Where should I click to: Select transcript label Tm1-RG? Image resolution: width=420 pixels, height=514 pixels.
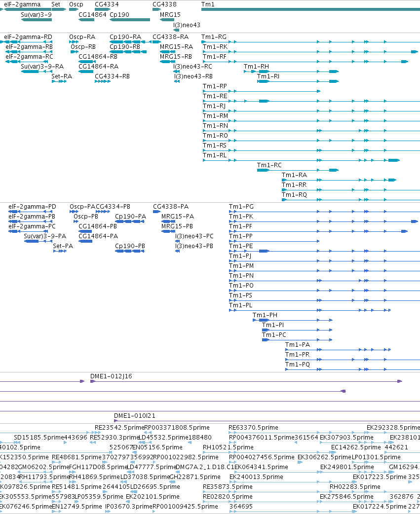point(214,37)
